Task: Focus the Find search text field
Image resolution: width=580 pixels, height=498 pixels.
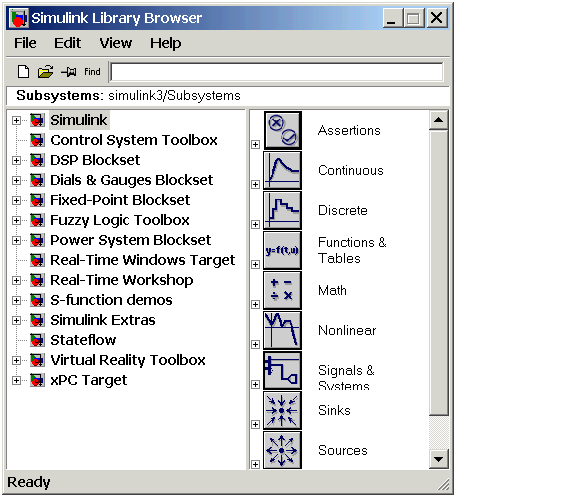Action: tap(276, 72)
